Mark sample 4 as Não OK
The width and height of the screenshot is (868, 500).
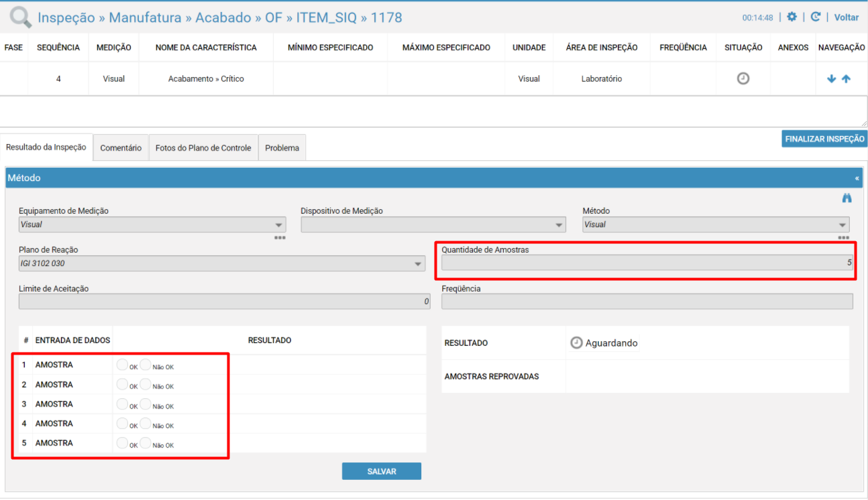click(146, 423)
